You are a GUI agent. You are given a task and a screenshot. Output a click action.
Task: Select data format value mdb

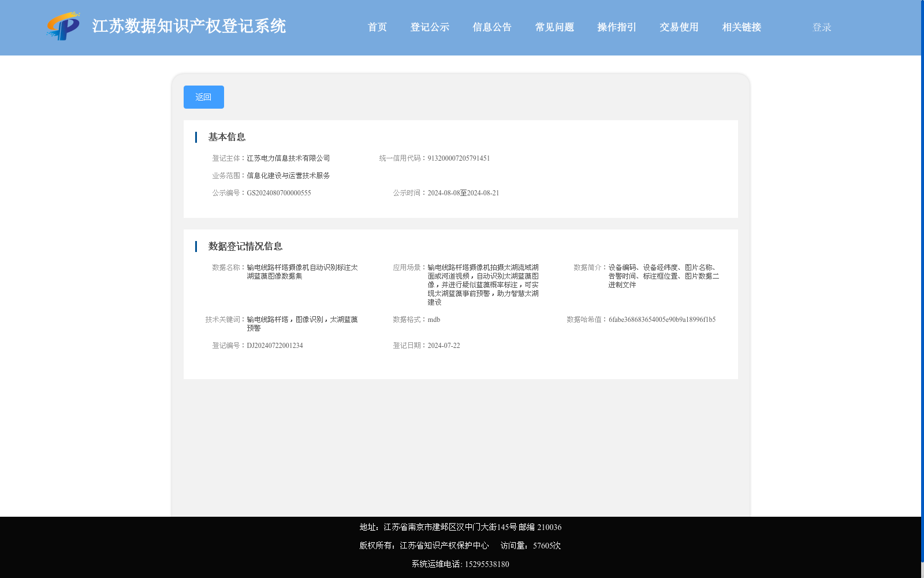(x=434, y=320)
